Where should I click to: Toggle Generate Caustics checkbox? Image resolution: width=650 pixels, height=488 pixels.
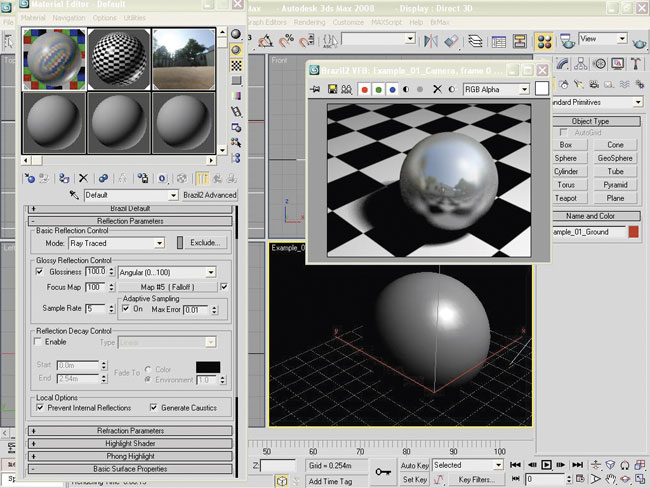click(154, 408)
